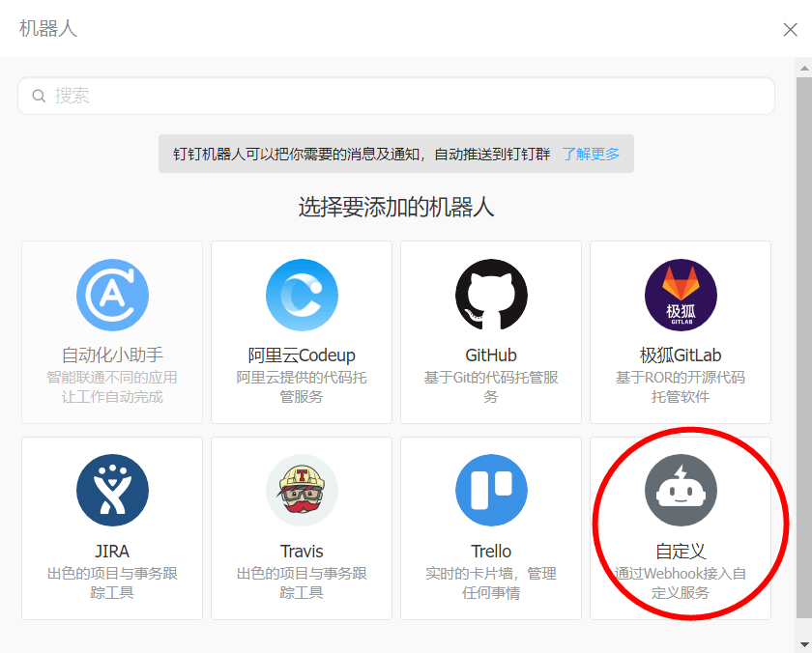The image size is (812, 653).
Task: Click the Trello card title
Action: tap(491, 552)
